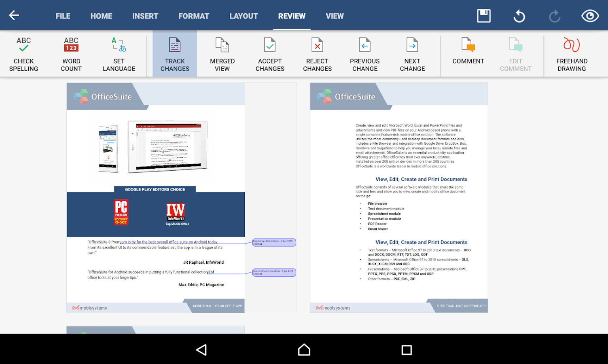608x364 pixels.
Task: Open the FILE tab
Action: tap(63, 16)
